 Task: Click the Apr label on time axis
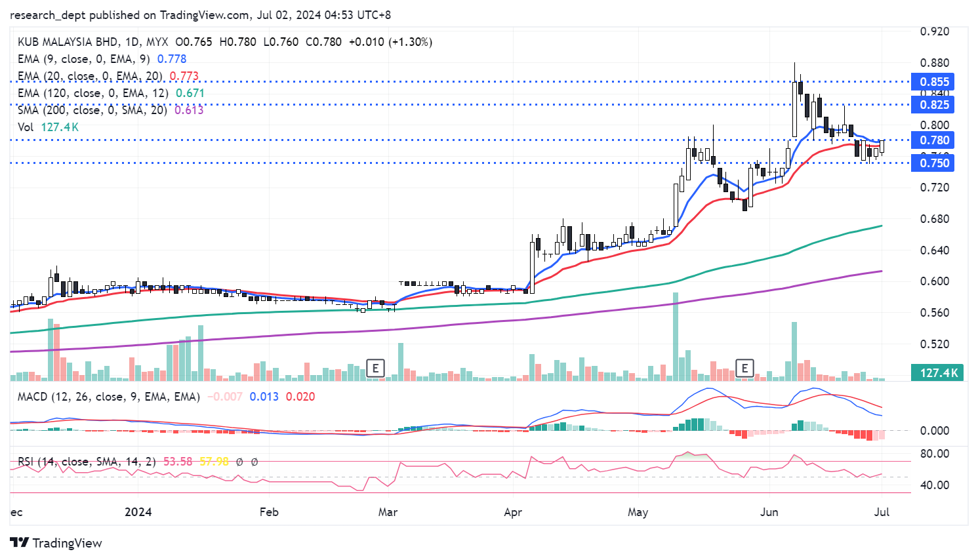(x=513, y=512)
